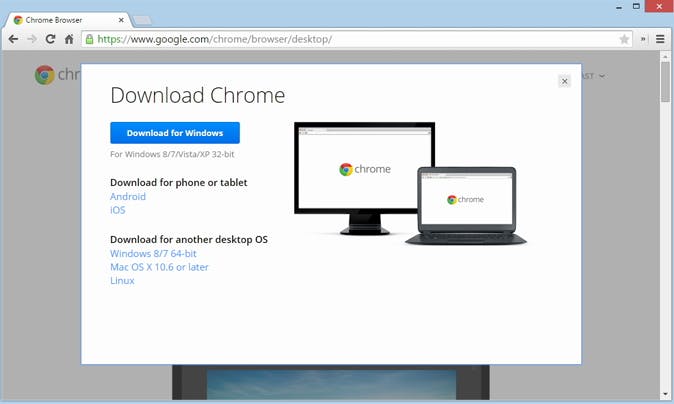Click the laptop Chrome image
This screenshot has width=674, height=404.
point(466,206)
